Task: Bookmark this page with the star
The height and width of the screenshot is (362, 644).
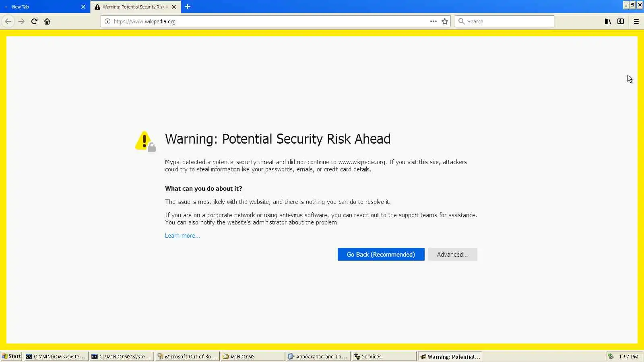Action: coord(445,21)
